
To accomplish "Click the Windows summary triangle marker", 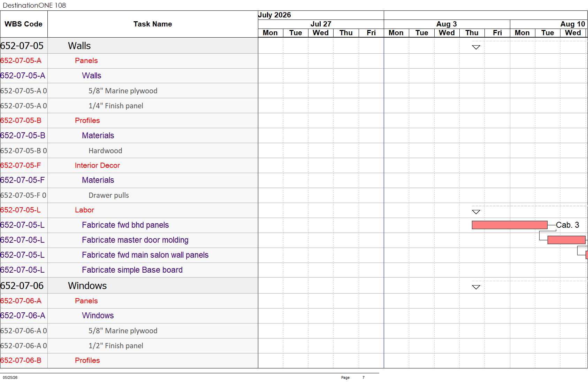I will [x=476, y=287].
